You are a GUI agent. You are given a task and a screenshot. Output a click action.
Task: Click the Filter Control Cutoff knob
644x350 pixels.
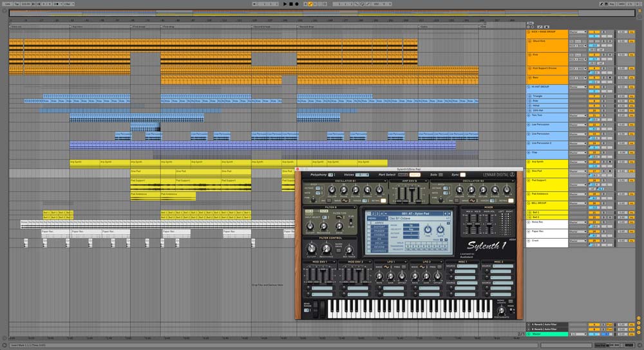point(312,248)
